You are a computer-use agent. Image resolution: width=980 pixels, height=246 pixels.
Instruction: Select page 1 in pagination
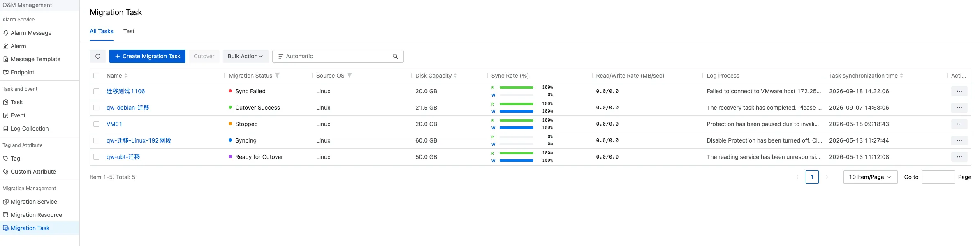point(812,177)
